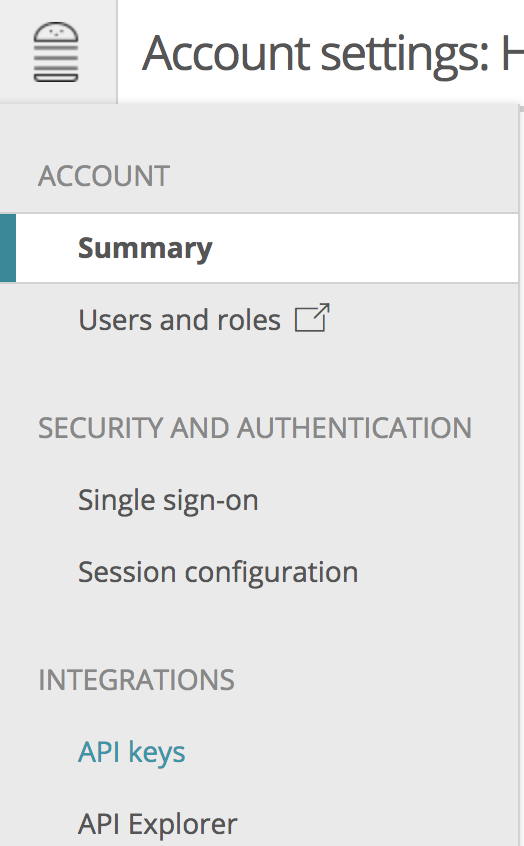Click the SECURITY AND AUTHENTICATION heading
This screenshot has width=524, height=846.
(255, 428)
